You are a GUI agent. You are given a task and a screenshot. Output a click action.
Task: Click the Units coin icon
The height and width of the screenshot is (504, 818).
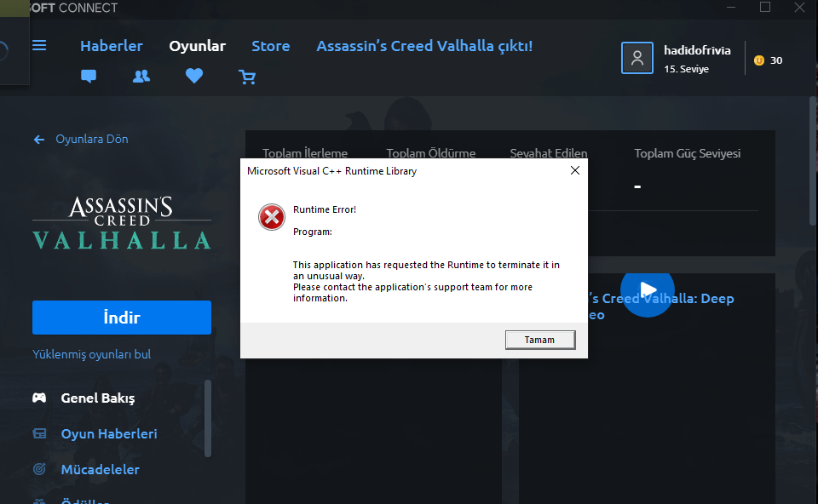tap(759, 60)
